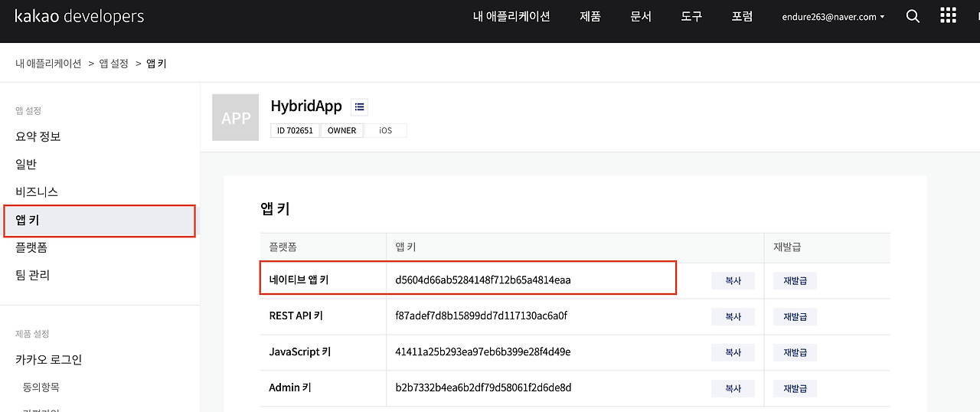Click the list icon beside HybridApp
The width and height of the screenshot is (980, 412).
point(359,106)
